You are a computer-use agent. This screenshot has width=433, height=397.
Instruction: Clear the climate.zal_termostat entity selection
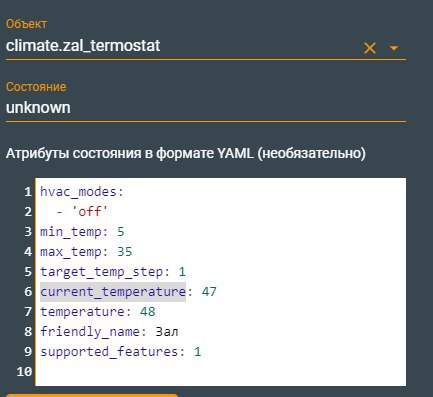click(370, 48)
